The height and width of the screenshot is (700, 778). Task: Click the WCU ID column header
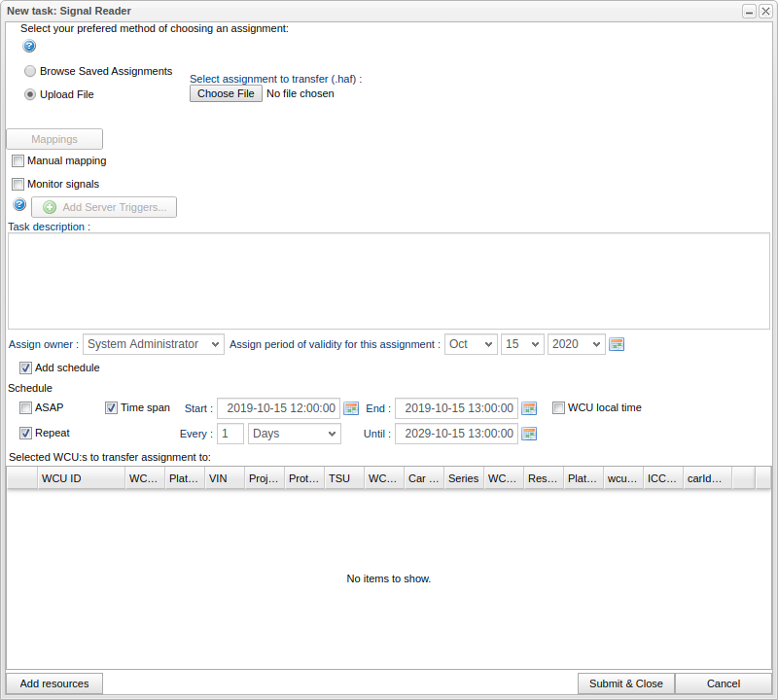tap(80, 478)
